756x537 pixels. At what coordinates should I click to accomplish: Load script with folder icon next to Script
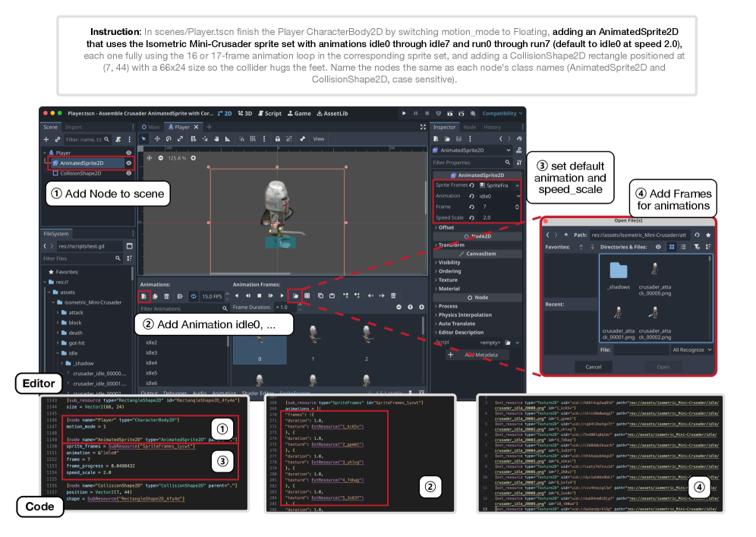click(x=508, y=343)
